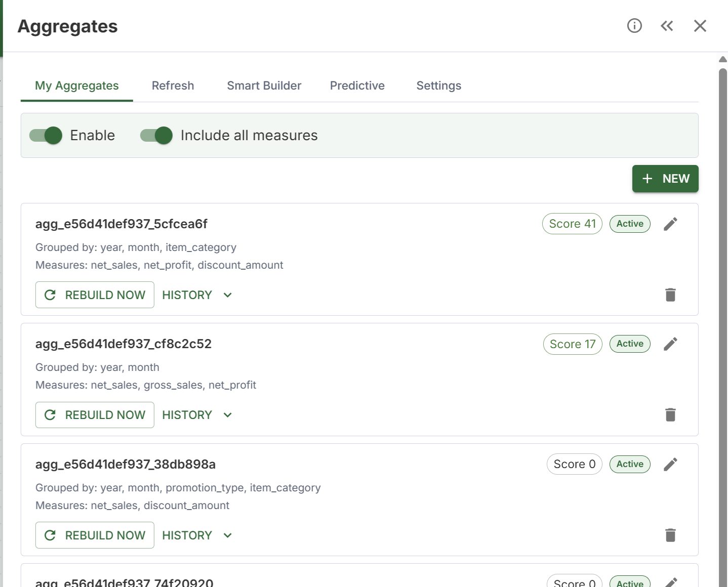Open the Smart Builder tab

pos(264,86)
